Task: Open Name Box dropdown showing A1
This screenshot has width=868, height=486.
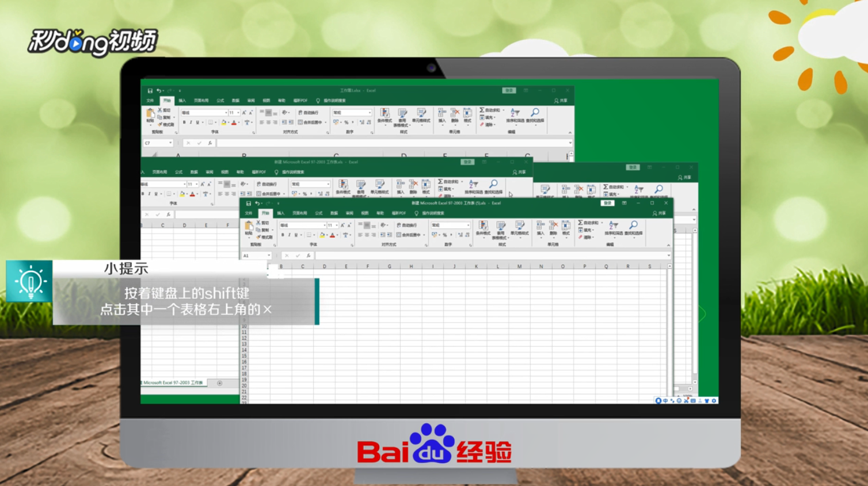Action: point(269,255)
